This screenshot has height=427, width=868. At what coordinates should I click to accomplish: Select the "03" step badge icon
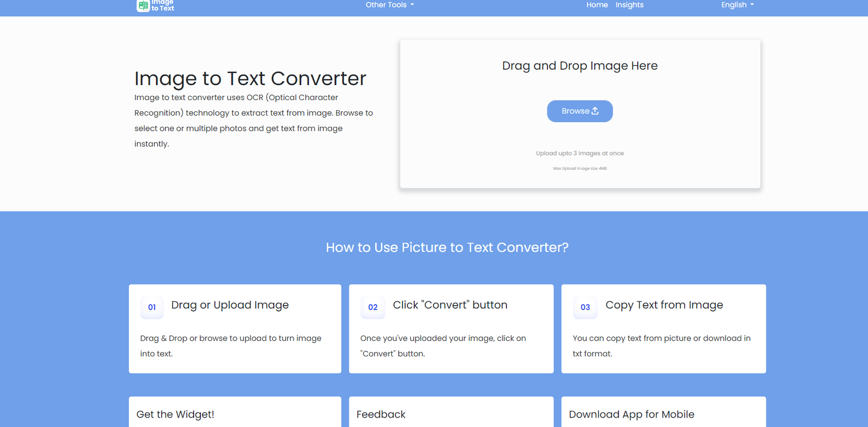coord(585,307)
